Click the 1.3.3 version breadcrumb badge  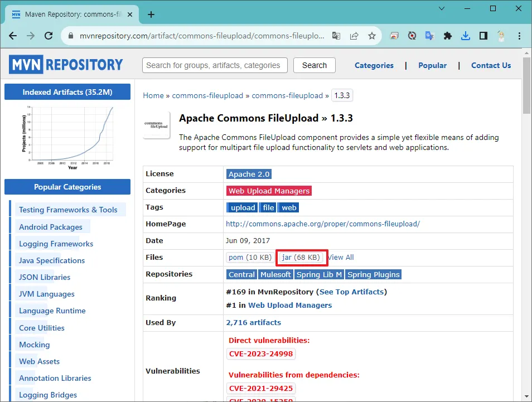coord(342,96)
